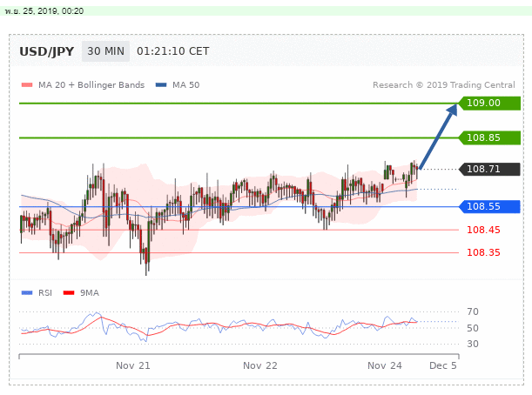The image size is (532, 395).
Task: Click Research © 2019 Trading Central credit
Action: tap(444, 84)
